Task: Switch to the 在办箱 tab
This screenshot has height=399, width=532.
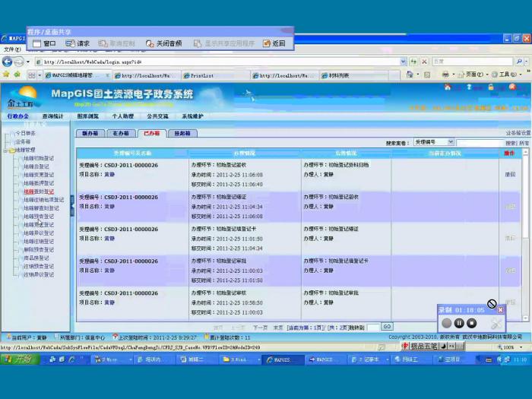Action: coord(120,133)
